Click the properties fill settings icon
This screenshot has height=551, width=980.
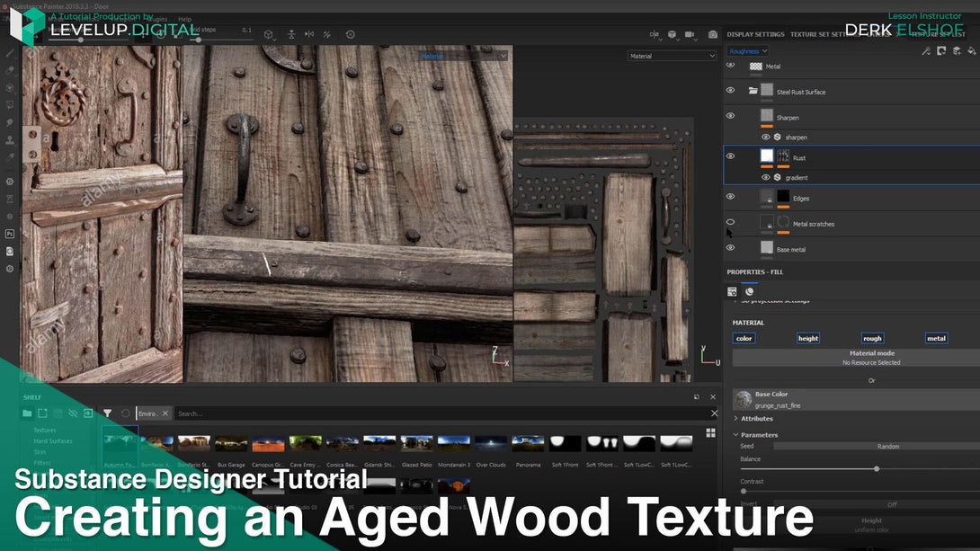tap(732, 291)
